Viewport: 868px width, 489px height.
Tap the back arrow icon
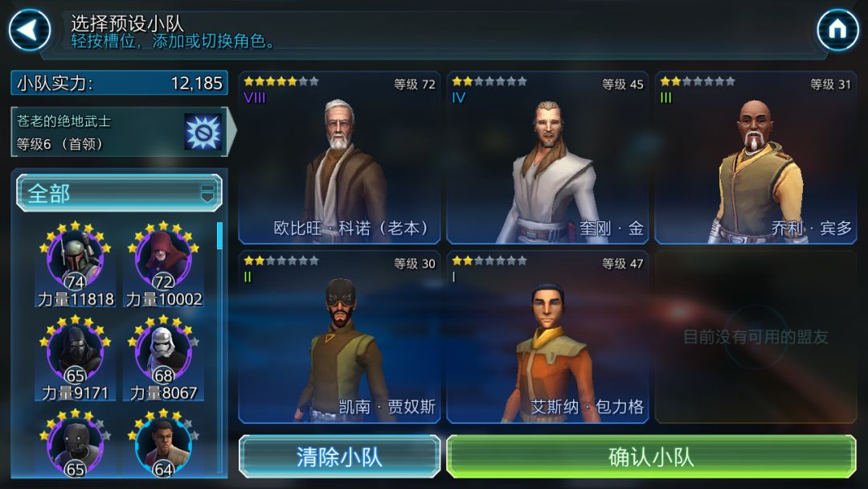coord(30,29)
